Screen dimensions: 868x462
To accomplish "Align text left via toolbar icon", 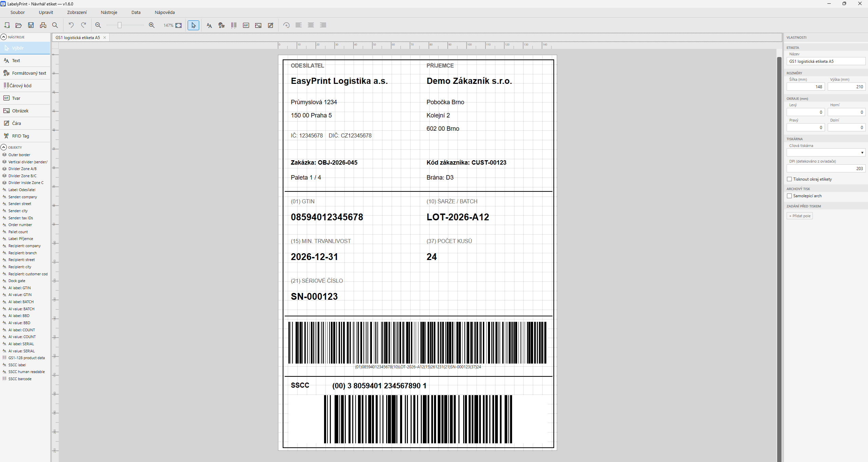I will point(299,25).
